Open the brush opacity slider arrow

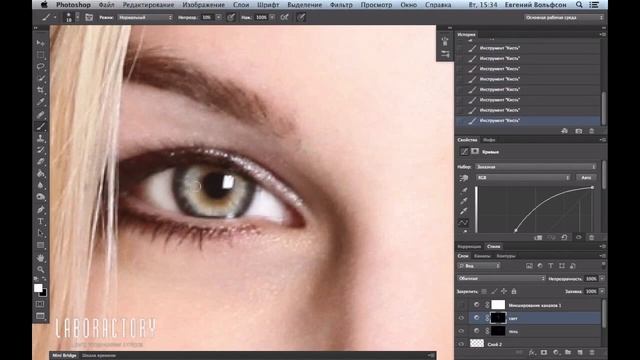218,18
